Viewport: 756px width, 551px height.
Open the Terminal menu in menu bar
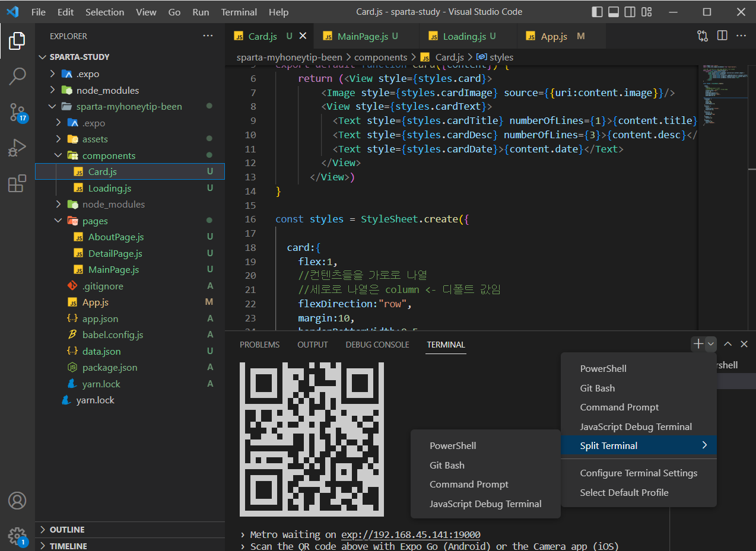coord(239,12)
